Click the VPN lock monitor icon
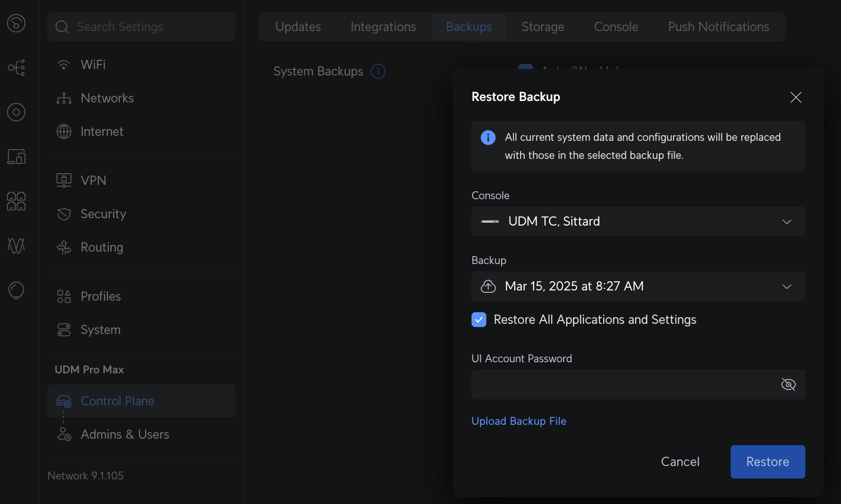This screenshot has height=504, width=841. point(64,180)
